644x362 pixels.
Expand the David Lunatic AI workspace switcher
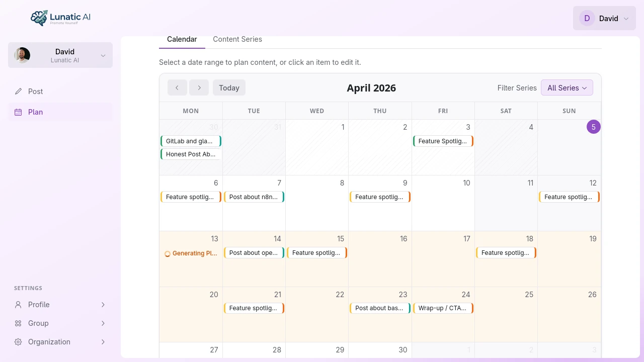[60, 55]
